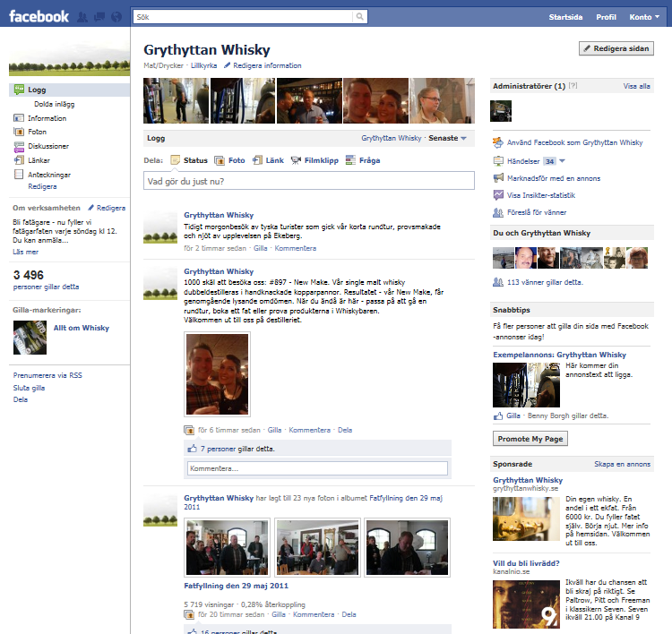Click Visa alla administrators link
This screenshot has width=672, height=634.
tap(636, 86)
